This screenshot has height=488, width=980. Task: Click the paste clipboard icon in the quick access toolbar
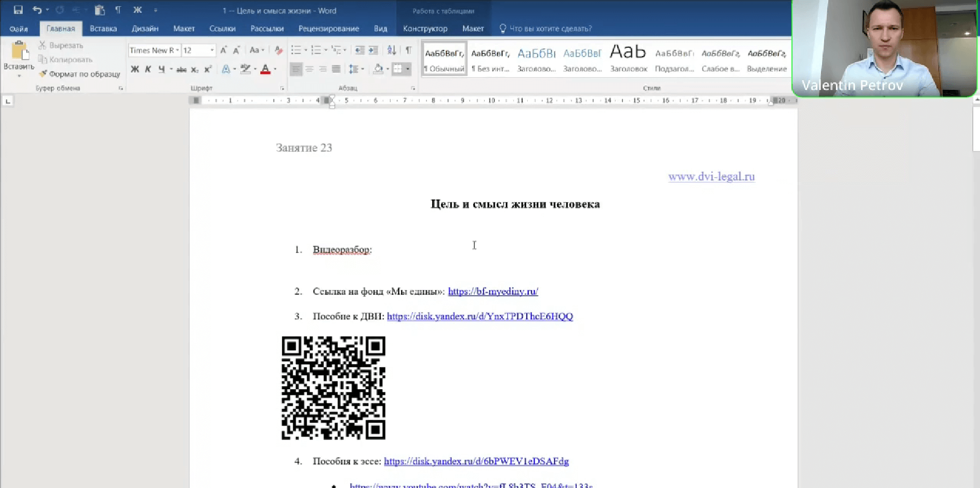100,10
